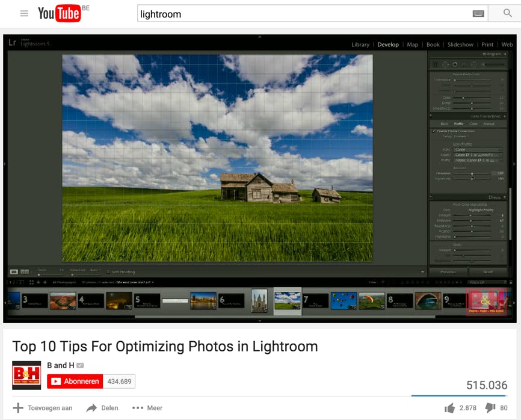Adjust the Distortion slider in Lens Corrections

472,173
